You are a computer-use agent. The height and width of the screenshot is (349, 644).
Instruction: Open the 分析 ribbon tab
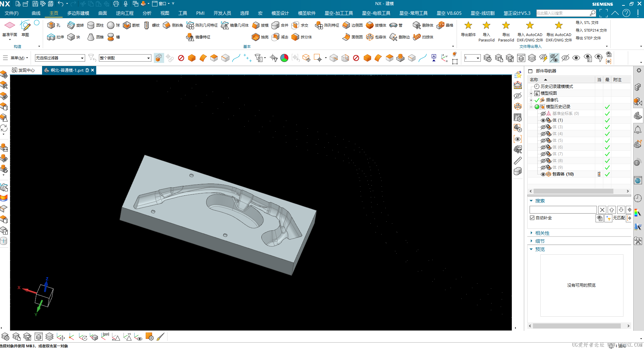[147, 13]
